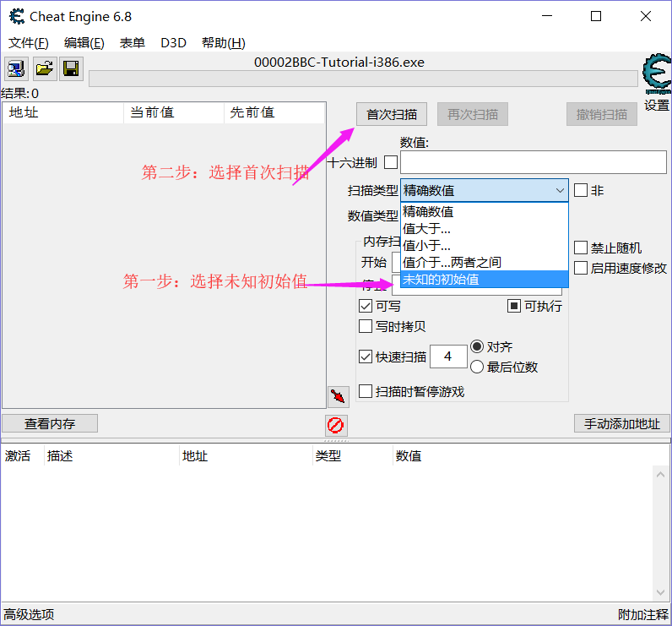672x626 pixels.
Task: Open the D3D menu
Action: pos(173,43)
